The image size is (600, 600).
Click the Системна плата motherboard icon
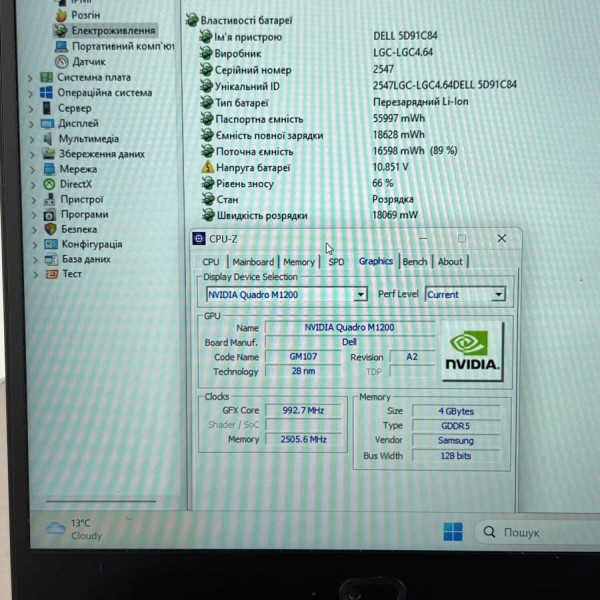[x=46, y=77]
